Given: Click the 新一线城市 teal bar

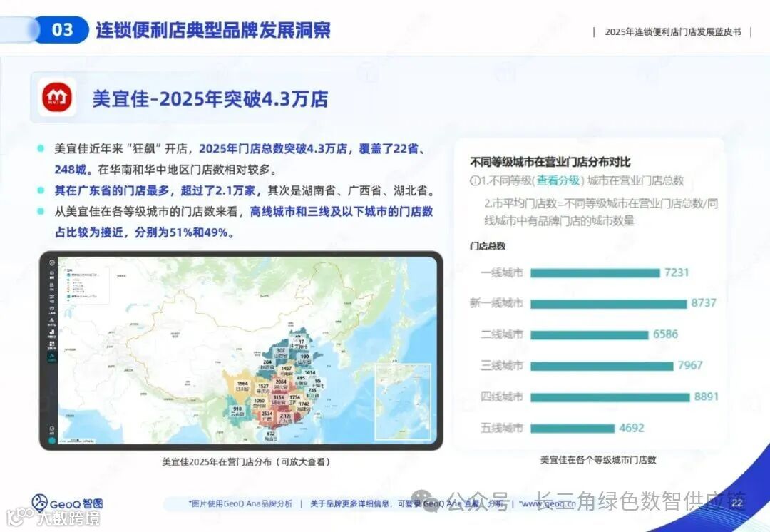Looking at the screenshot, I should pyautogui.click(x=608, y=304).
